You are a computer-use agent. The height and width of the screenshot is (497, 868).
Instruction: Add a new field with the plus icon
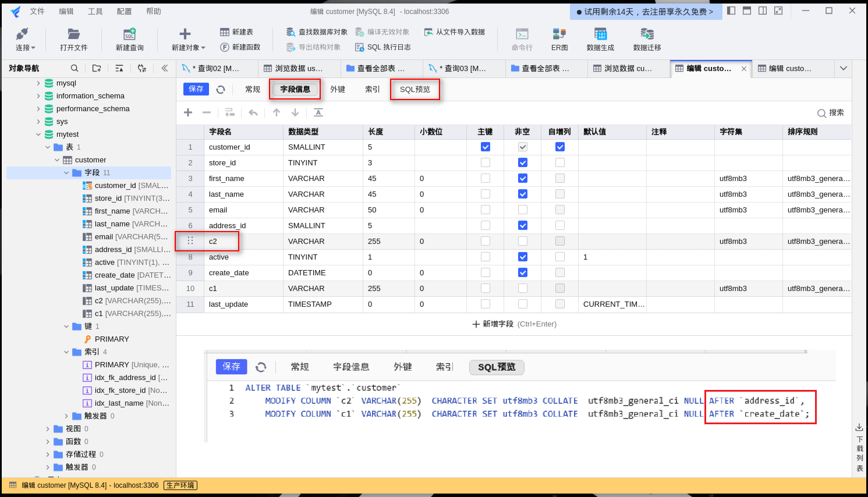(187, 112)
